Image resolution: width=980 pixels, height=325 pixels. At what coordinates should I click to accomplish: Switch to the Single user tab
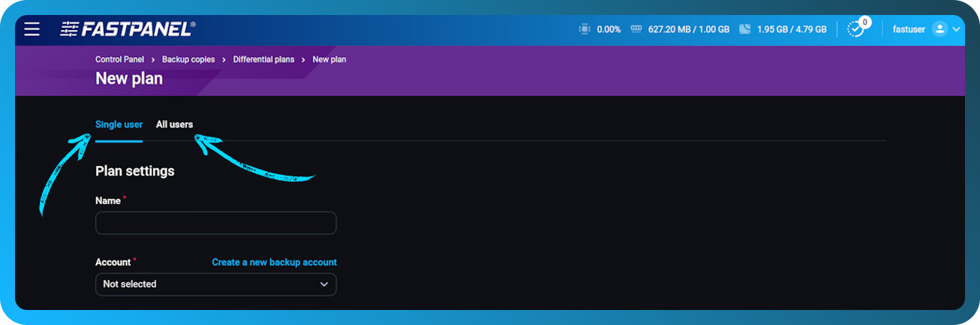119,125
